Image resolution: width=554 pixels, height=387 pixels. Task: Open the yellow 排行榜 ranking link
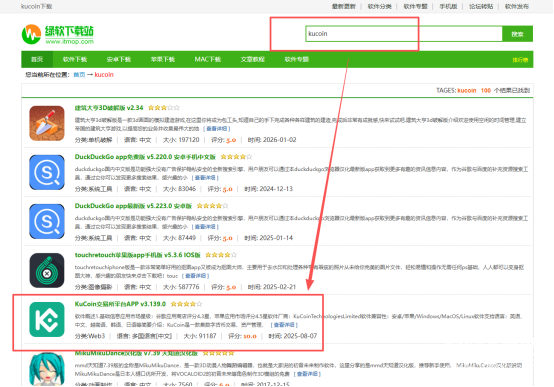click(x=520, y=60)
